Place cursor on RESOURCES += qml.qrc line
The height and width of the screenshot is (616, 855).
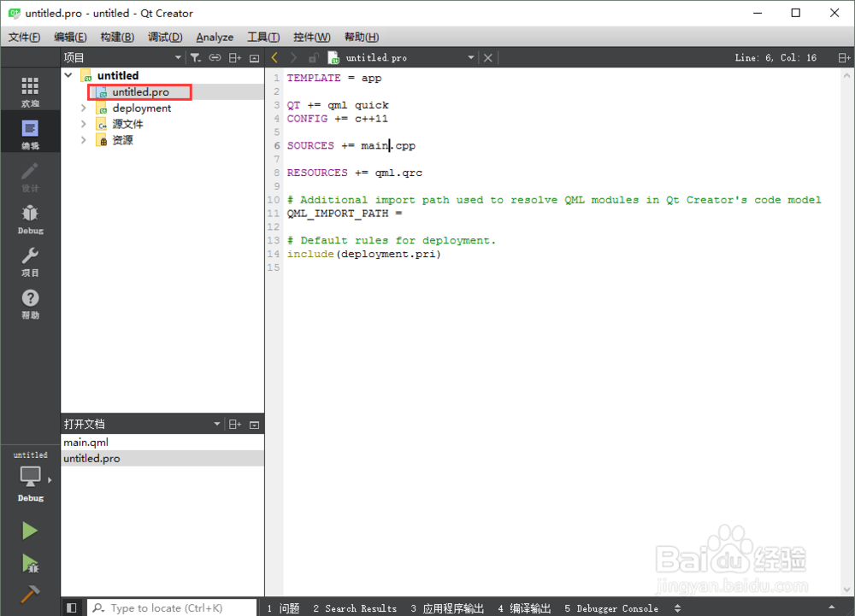coord(355,173)
